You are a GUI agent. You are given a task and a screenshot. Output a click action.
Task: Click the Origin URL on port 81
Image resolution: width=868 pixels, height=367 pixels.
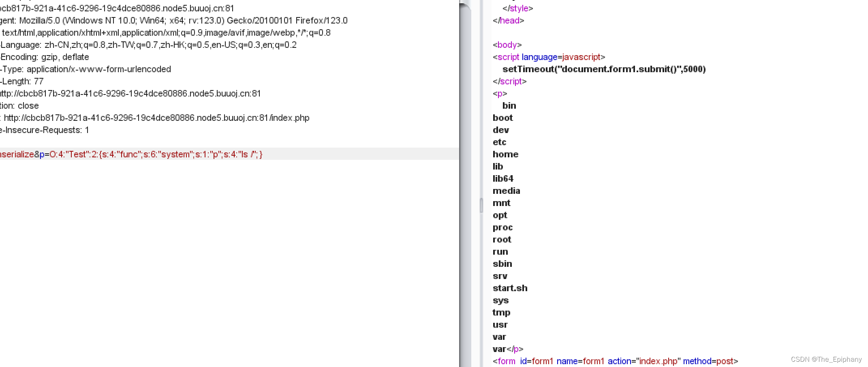[130, 93]
